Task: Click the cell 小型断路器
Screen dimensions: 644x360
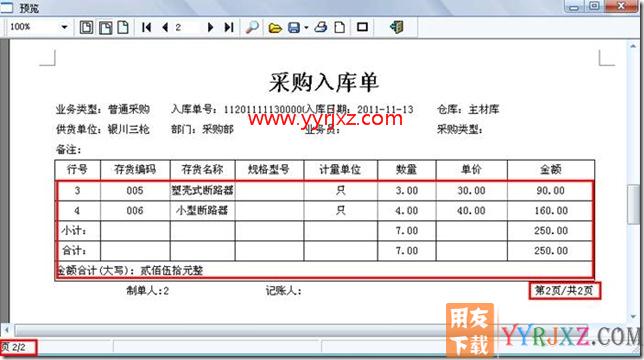Action: coord(202,211)
